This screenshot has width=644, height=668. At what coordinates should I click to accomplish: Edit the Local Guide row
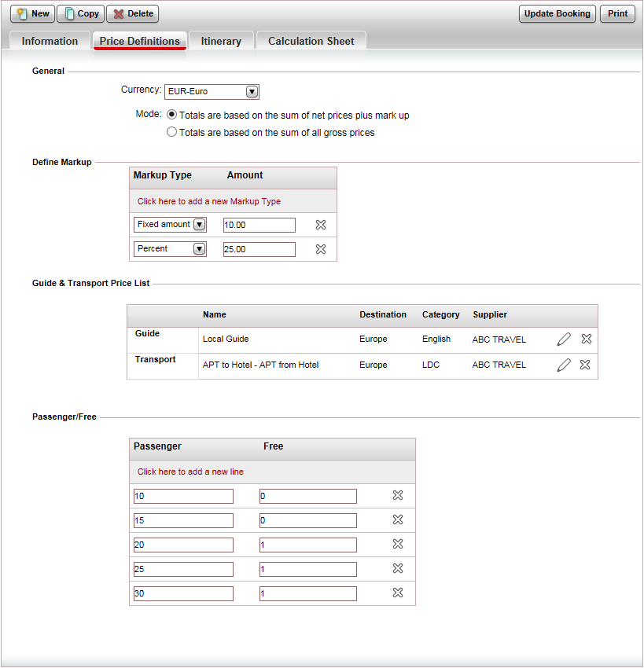pyautogui.click(x=564, y=340)
